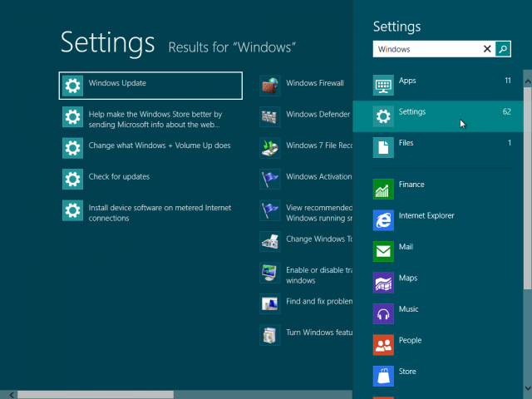Screen dimensions: 532x399
Task: Search in the Finance app icon
Action: (x=383, y=189)
